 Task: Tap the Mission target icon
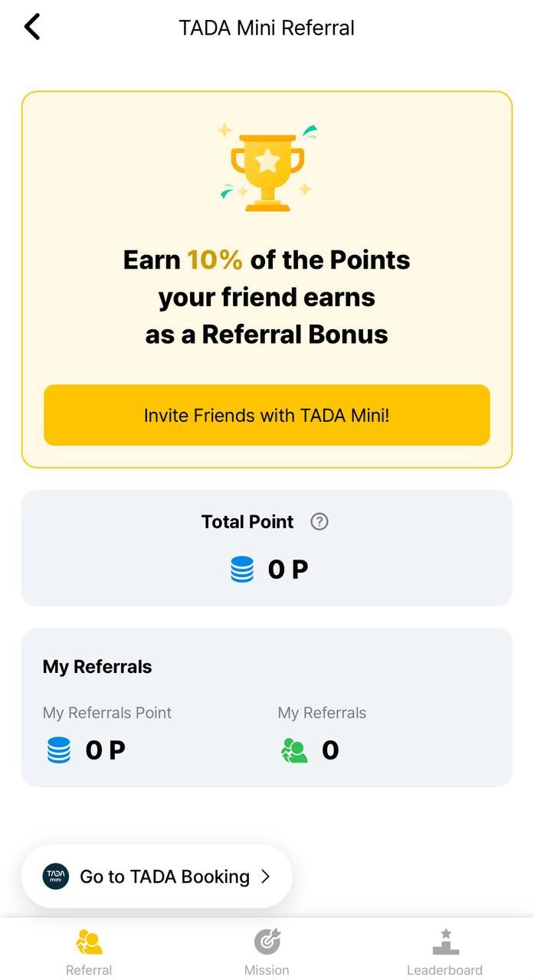(267, 942)
